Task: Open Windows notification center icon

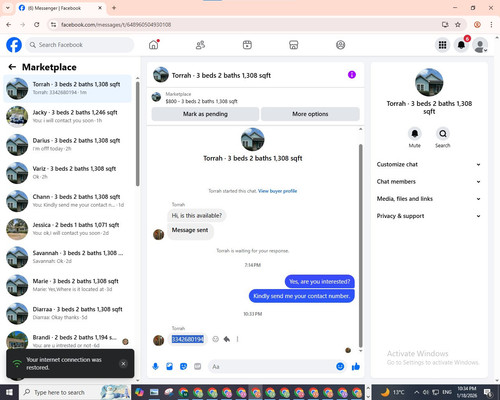Action: tap(489, 393)
